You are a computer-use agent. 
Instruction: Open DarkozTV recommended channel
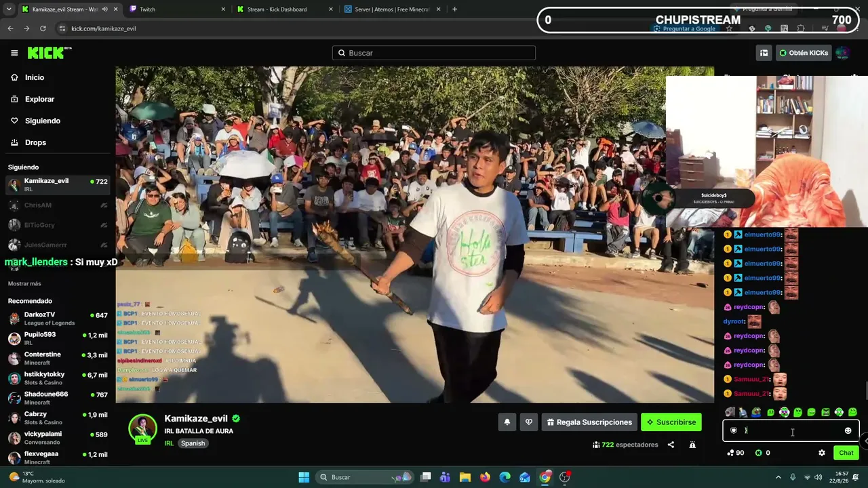pyautogui.click(x=57, y=319)
